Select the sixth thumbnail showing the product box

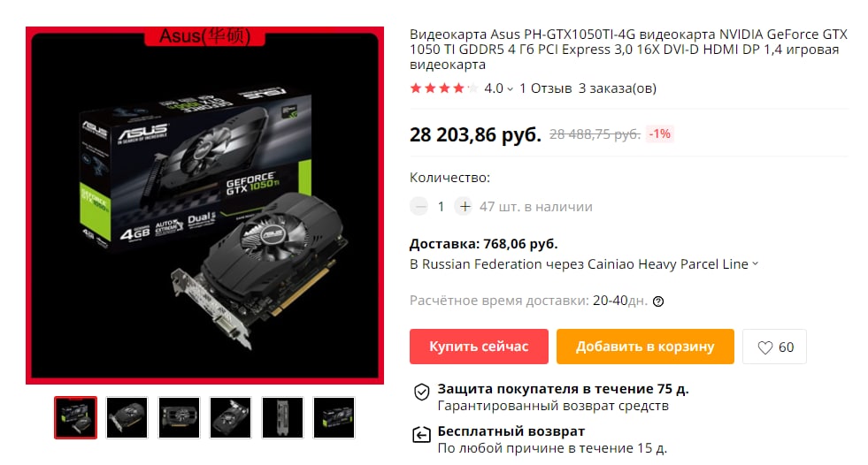(334, 417)
